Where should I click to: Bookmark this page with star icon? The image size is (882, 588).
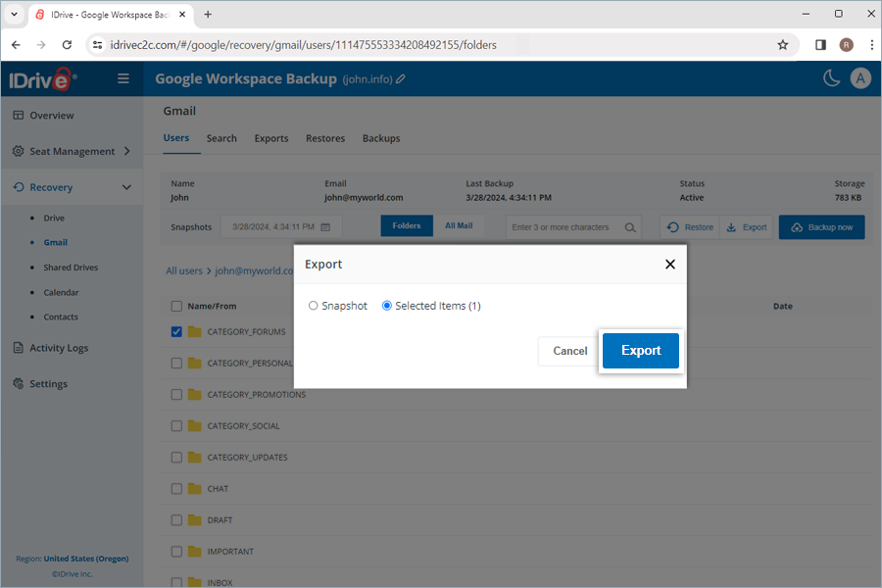point(782,44)
